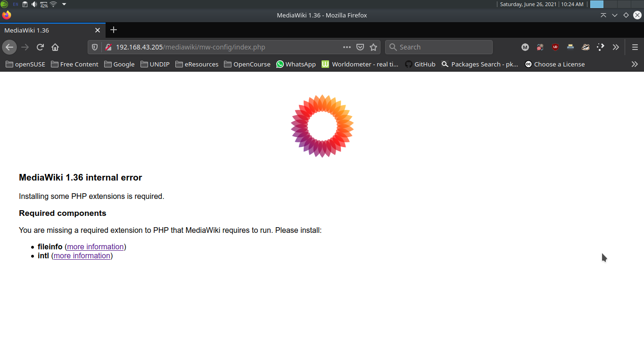This screenshot has width=644, height=362.
Task: Go to the Firefox home page
Action: click(x=55, y=47)
